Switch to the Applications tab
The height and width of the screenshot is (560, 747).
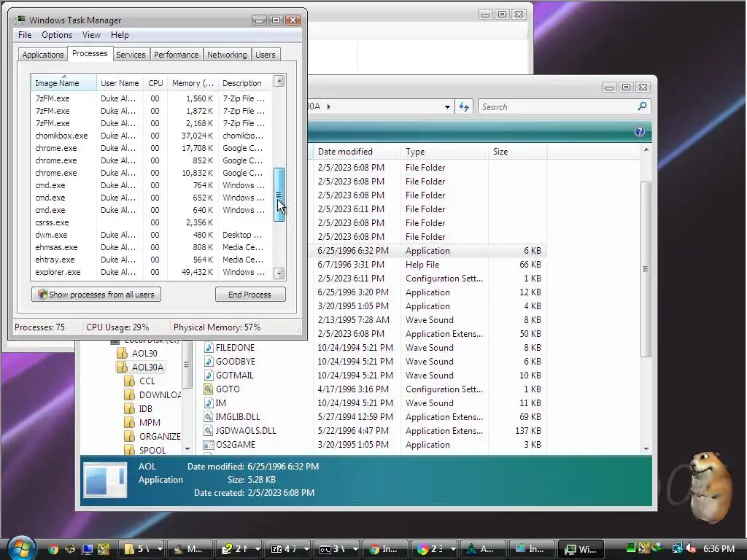click(x=43, y=55)
